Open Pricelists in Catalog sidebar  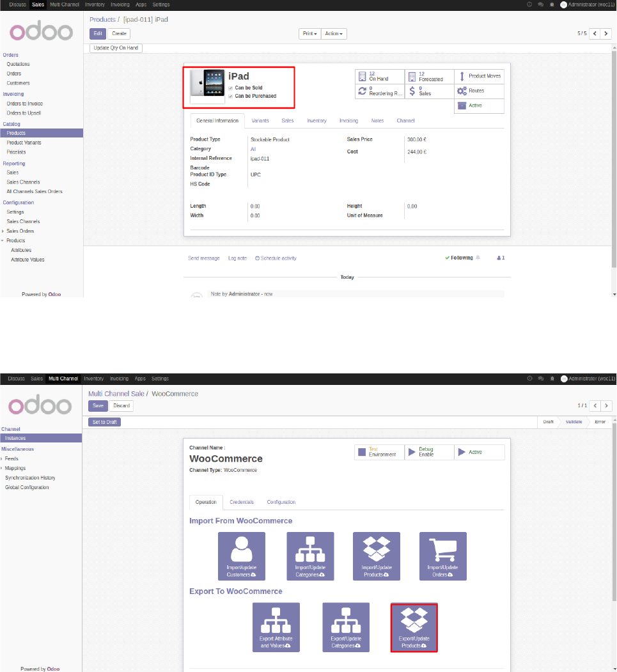[16, 152]
